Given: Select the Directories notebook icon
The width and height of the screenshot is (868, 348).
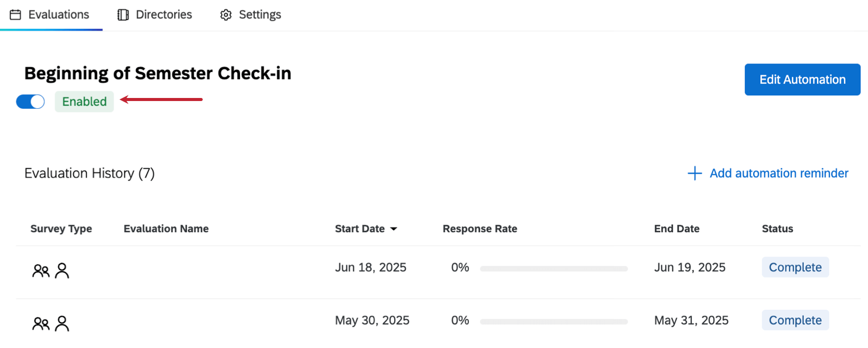Looking at the screenshot, I should click(123, 15).
